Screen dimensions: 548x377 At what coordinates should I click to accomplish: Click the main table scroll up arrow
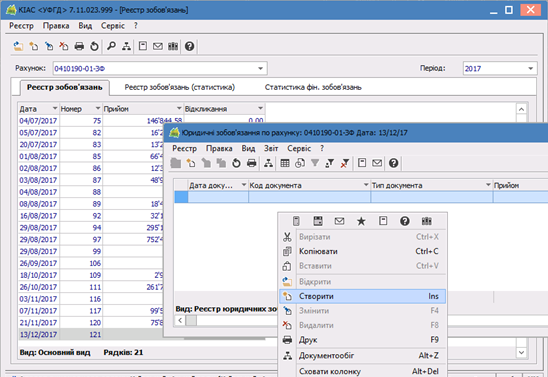tap(521, 109)
